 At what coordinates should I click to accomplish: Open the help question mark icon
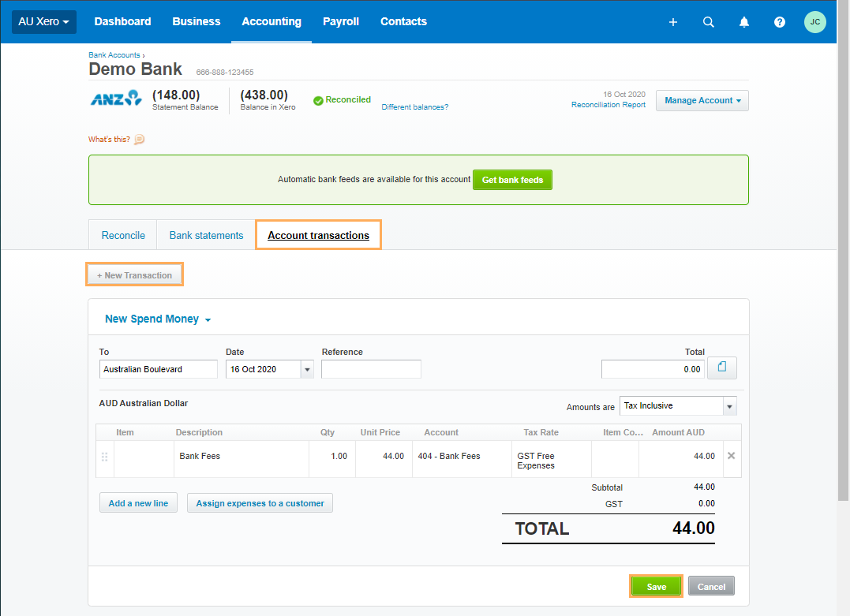point(780,22)
